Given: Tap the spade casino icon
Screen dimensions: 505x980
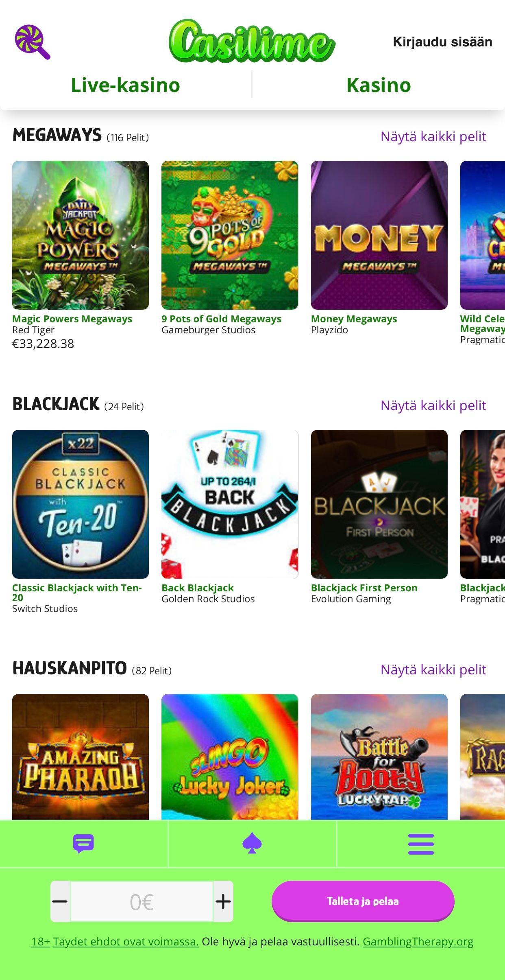Looking at the screenshot, I should (x=252, y=844).
